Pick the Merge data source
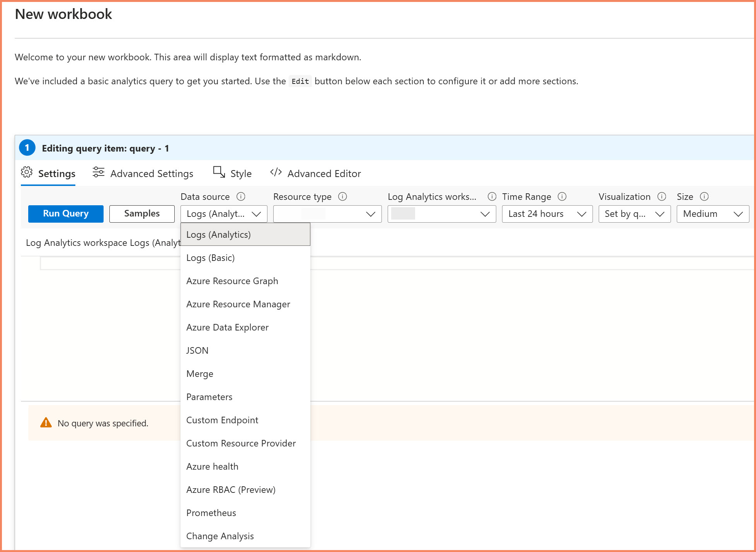Image resolution: width=756 pixels, height=552 pixels. 245,374
